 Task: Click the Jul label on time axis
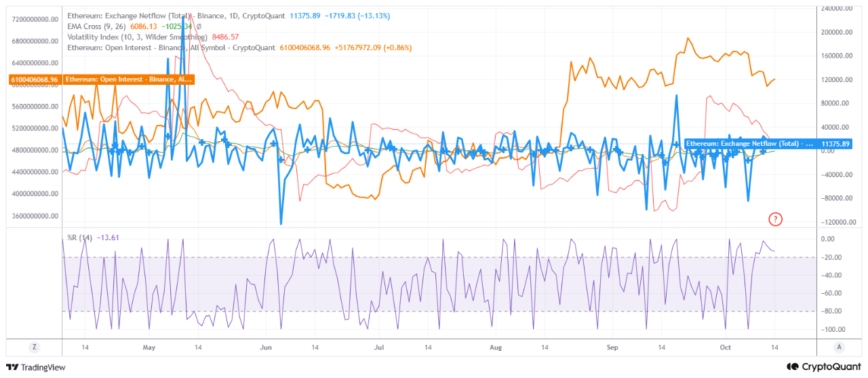pyautogui.click(x=378, y=347)
